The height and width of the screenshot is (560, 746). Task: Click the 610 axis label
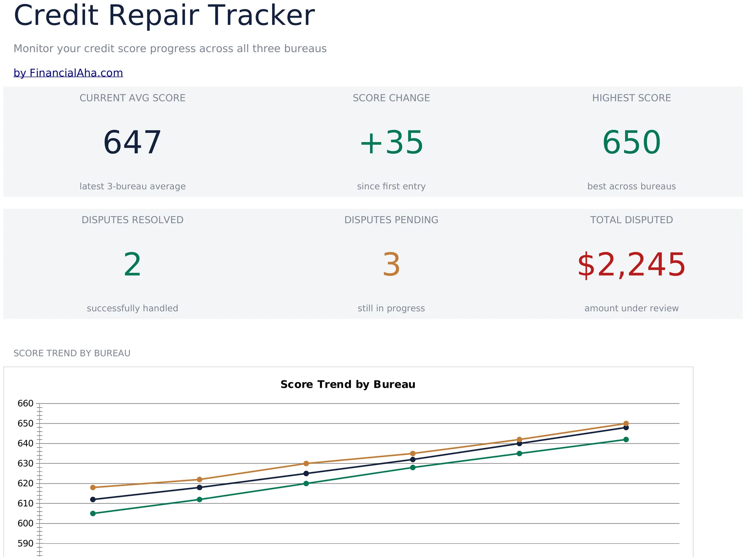coord(25,503)
